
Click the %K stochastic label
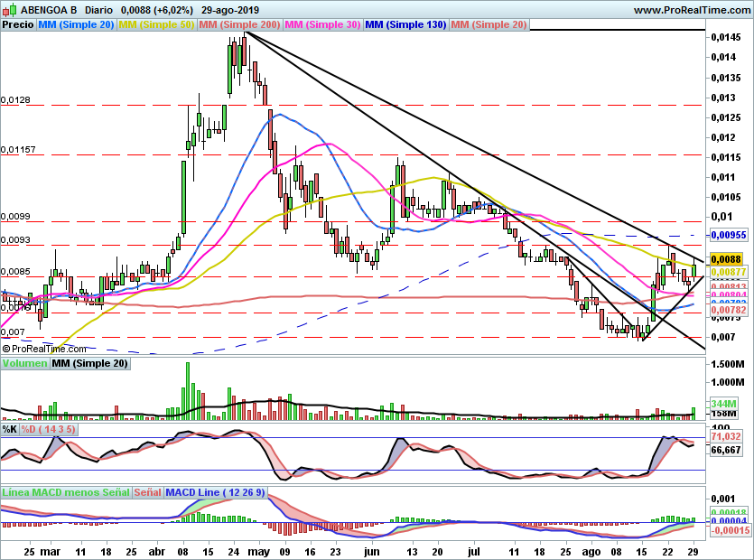[x=10, y=429]
